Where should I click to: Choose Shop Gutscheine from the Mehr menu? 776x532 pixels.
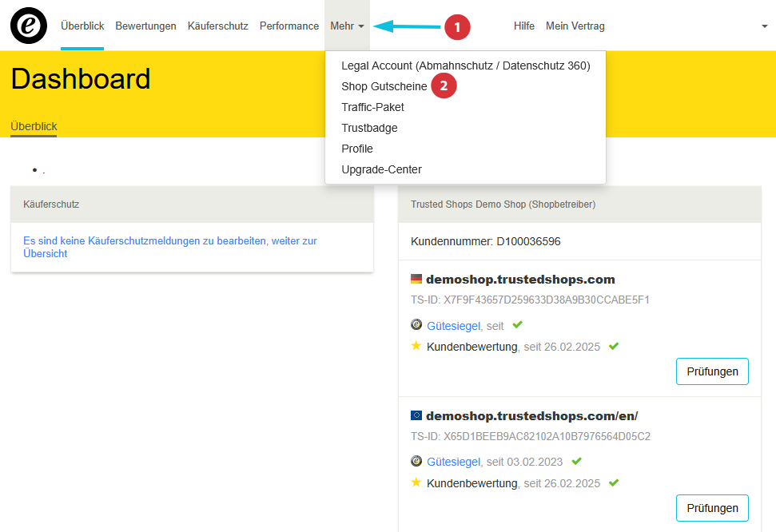[x=384, y=86]
